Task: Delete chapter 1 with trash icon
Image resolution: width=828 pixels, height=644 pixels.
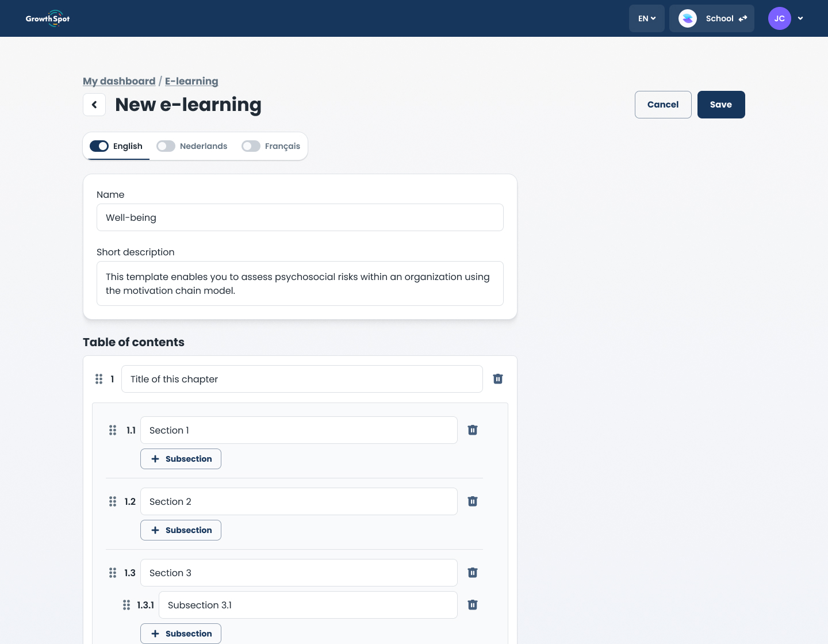Action: click(498, 379)
